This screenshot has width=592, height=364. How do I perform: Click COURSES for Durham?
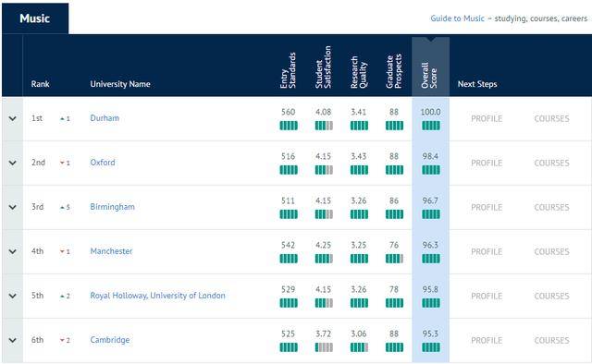[x=551, y=119]
